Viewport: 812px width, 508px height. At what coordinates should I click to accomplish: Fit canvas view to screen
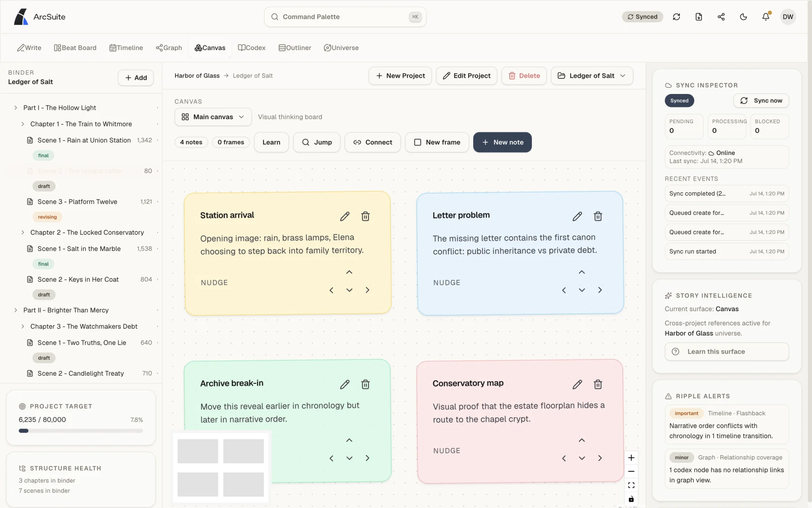(x=631, y=485)
